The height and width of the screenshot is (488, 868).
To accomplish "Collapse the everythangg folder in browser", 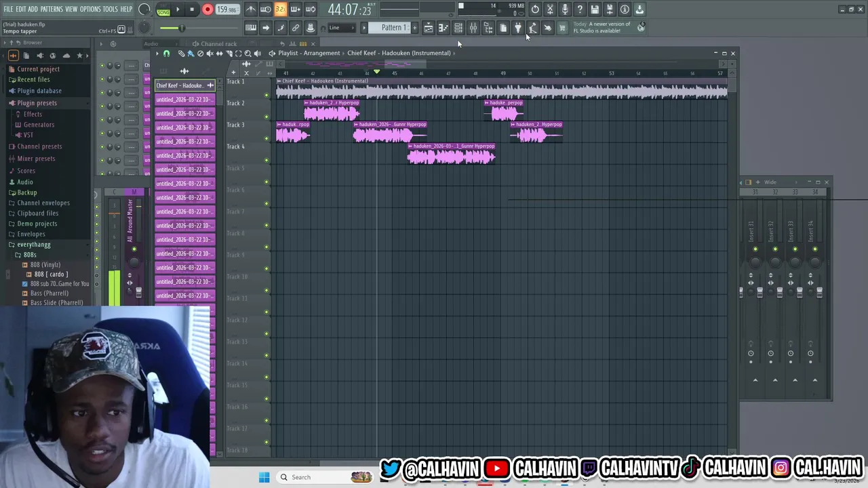I will (x=34, y=245).
